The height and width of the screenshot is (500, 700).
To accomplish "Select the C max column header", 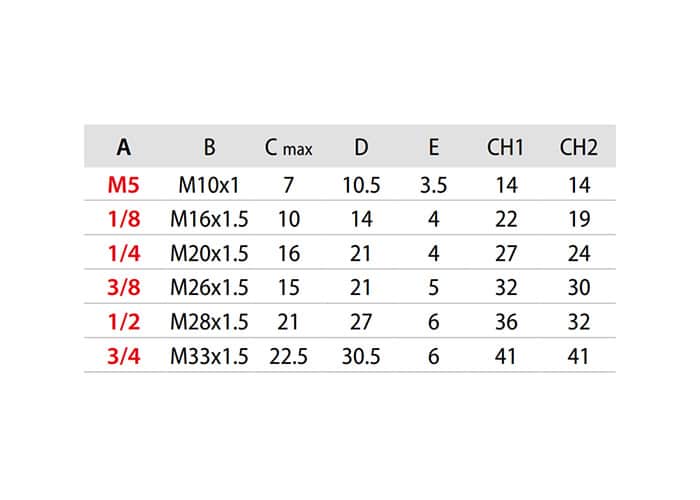I will click(x=288, y=147).
